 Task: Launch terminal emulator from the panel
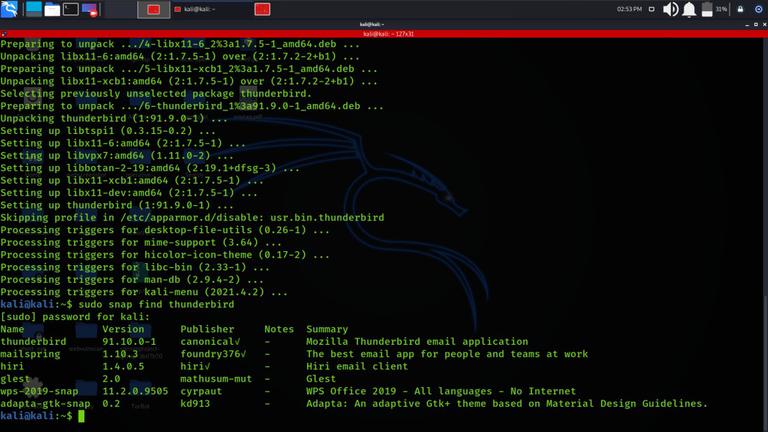point(71,9)
